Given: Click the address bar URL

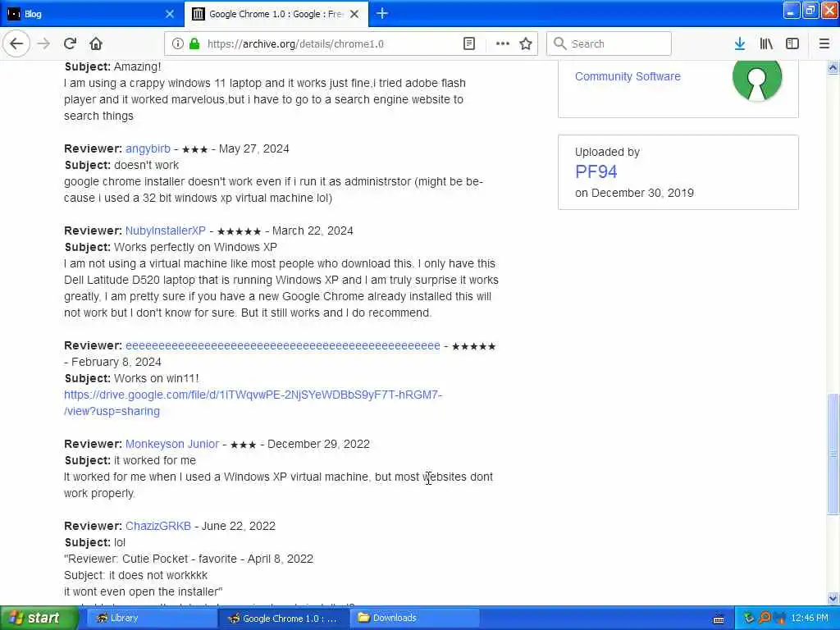Looking at the screenshot, I should (x=295, y=44).
